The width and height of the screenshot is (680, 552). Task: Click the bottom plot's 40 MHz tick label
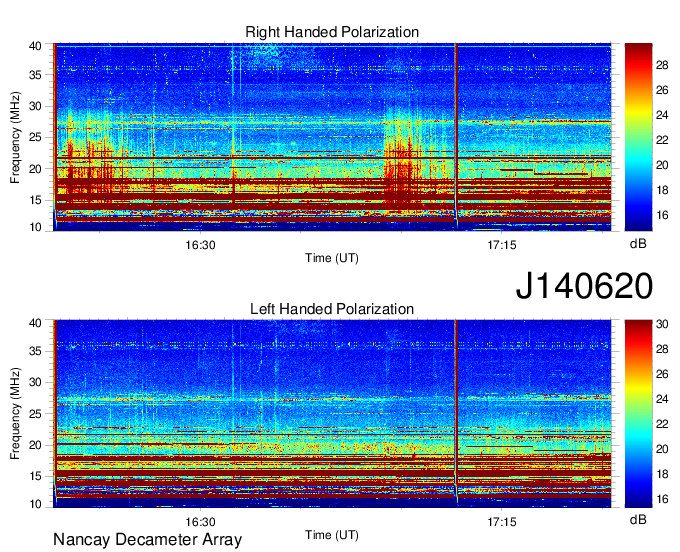35,323
